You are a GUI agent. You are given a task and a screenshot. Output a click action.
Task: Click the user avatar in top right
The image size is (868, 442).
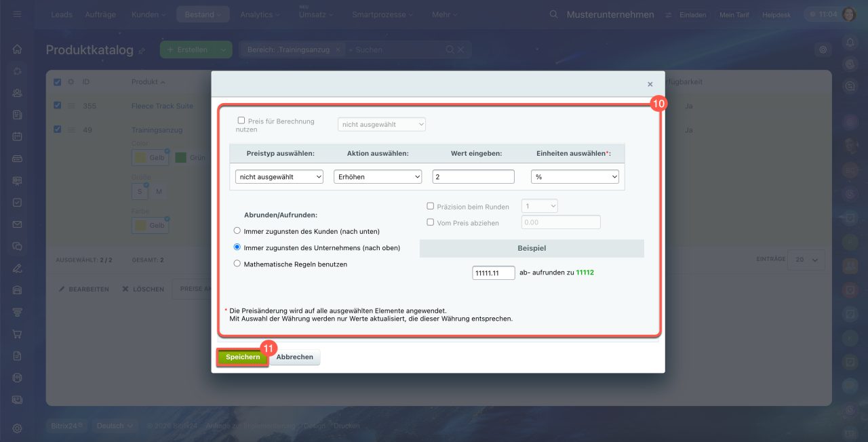tap(849, 14)
